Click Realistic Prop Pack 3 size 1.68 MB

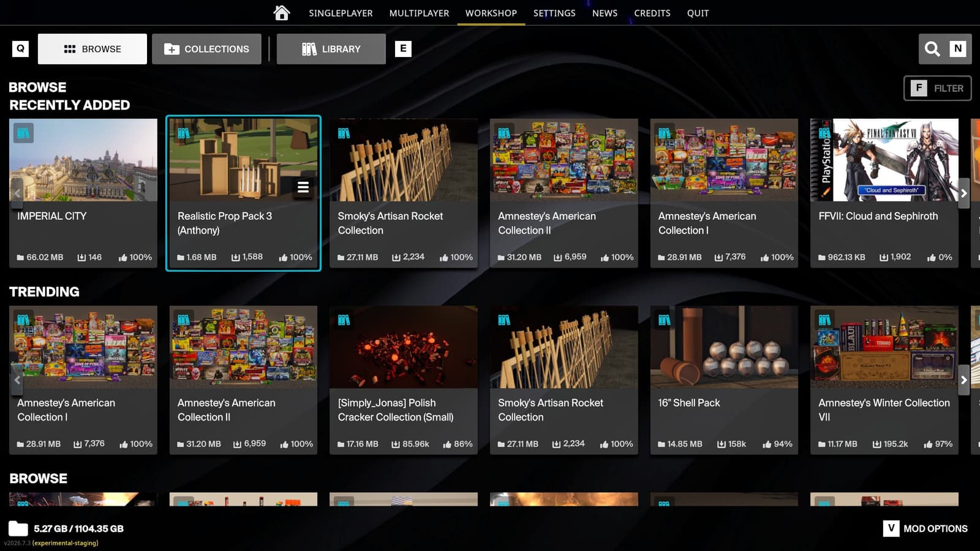click(x=197, y=257)
